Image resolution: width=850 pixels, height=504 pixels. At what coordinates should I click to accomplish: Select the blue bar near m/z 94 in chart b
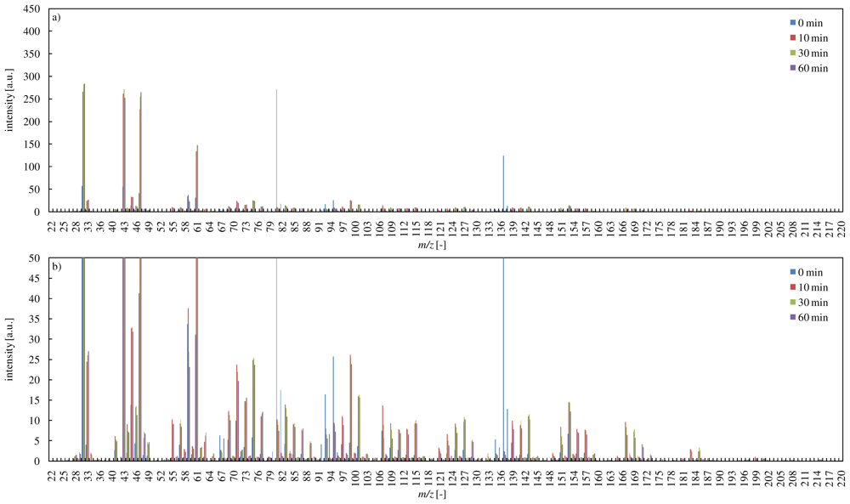coord(333,408)
